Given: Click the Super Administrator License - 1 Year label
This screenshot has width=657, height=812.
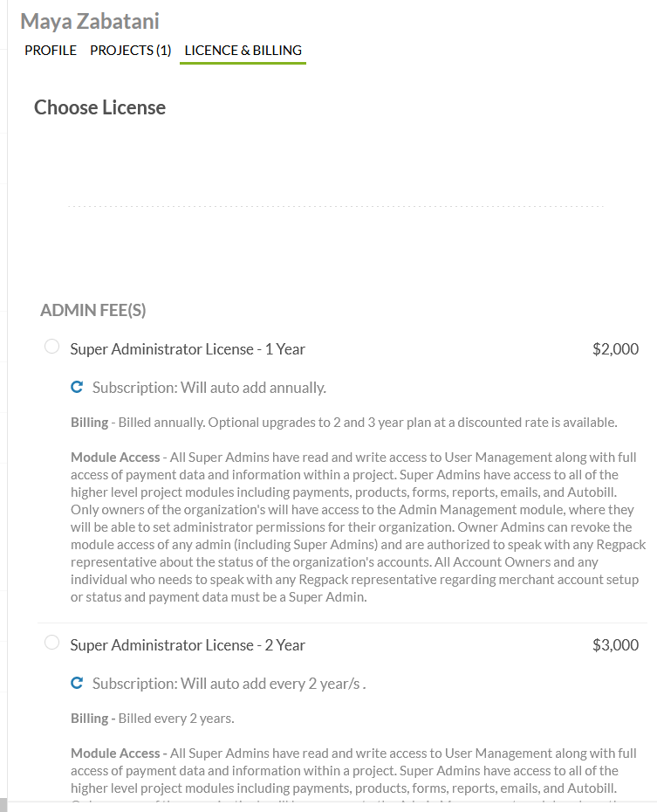Looking at the screenshot, I should pos(188,349).
